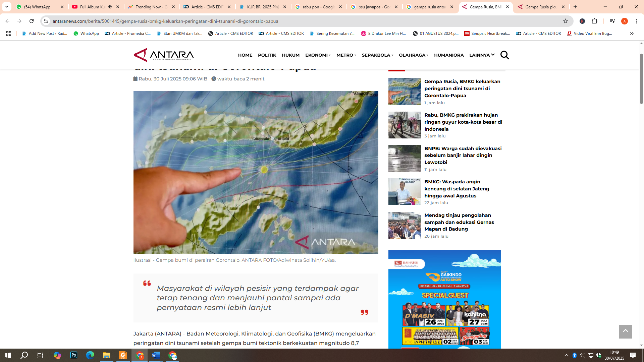Switch to the Trending Now tab
The width and height of the screenshot is (644, 362).
tap(151, 7)
